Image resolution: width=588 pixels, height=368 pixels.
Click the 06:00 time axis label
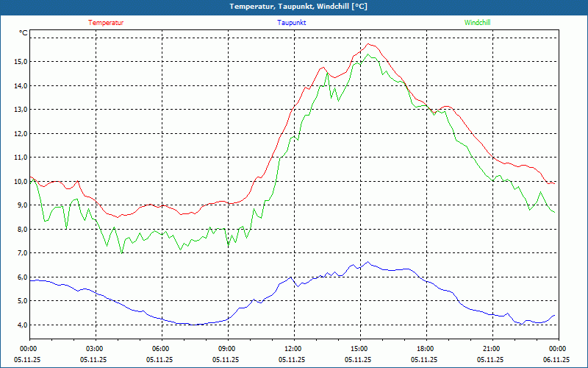click(161, 349)
